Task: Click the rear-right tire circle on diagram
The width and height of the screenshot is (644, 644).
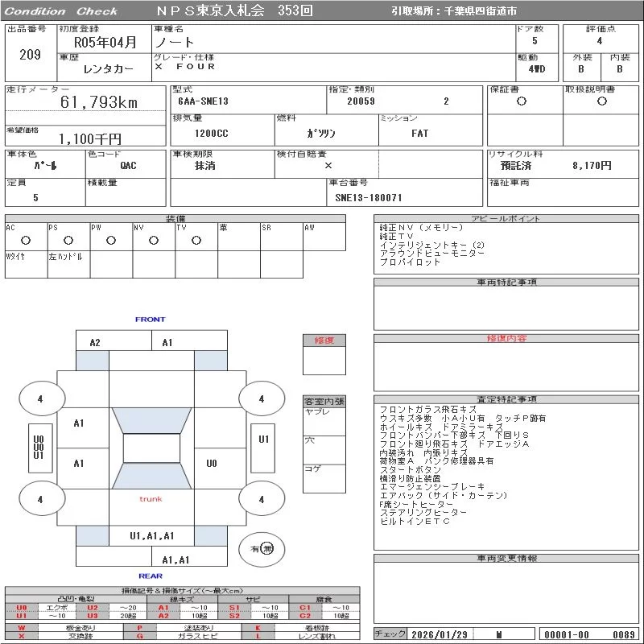Action: (x=261, y=499)
